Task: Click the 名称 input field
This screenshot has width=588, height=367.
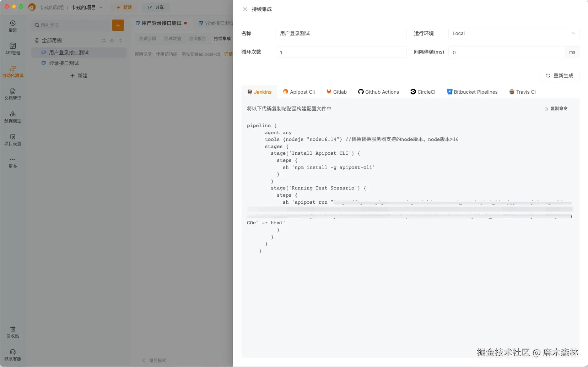Action: (341, 33)
